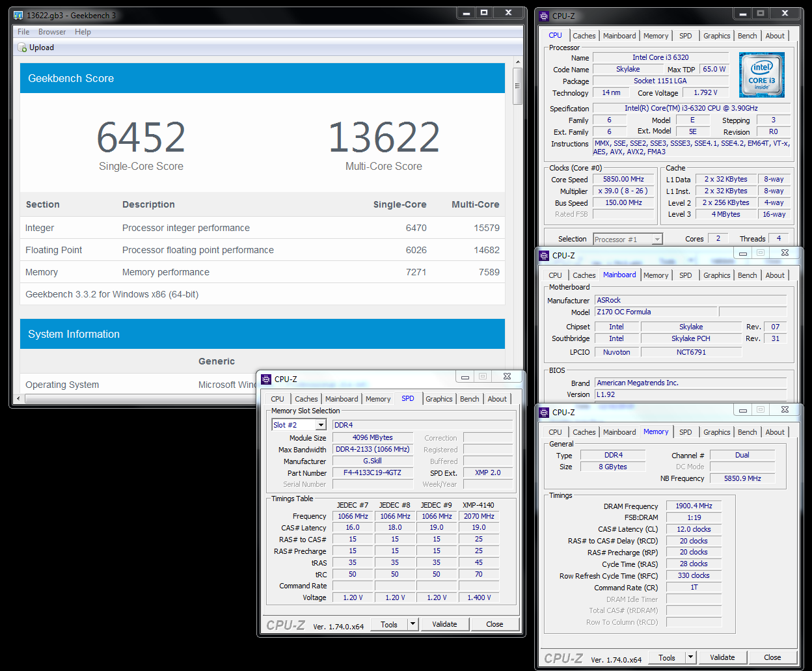Expand Tools dropdown arrow in SPD window

point(413,624)
